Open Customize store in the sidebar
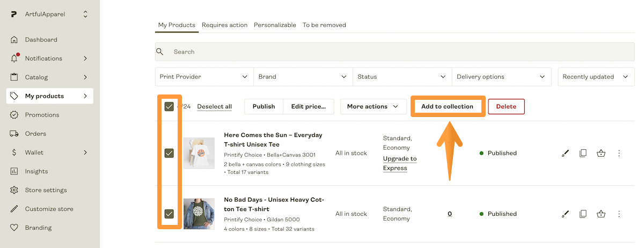The width and height of the screenshot is (644, 248). click(x=49, y=209)
